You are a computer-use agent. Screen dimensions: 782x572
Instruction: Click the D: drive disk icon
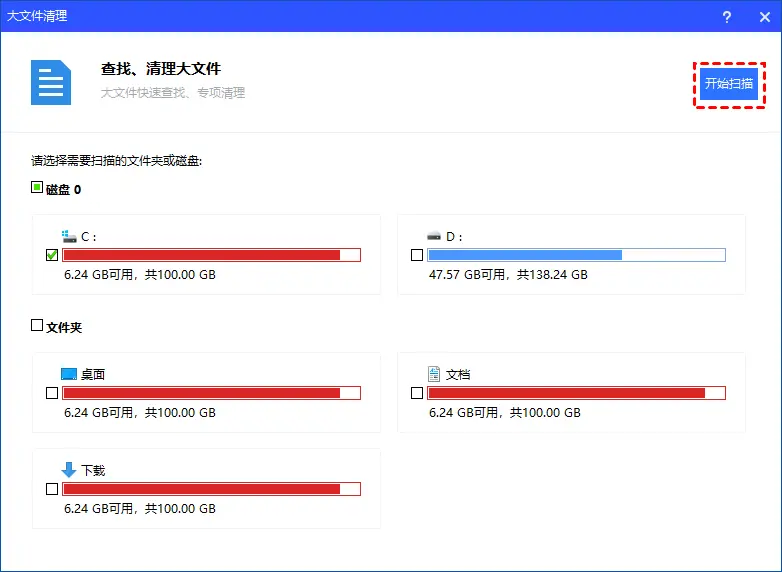[x=434, y=236]
